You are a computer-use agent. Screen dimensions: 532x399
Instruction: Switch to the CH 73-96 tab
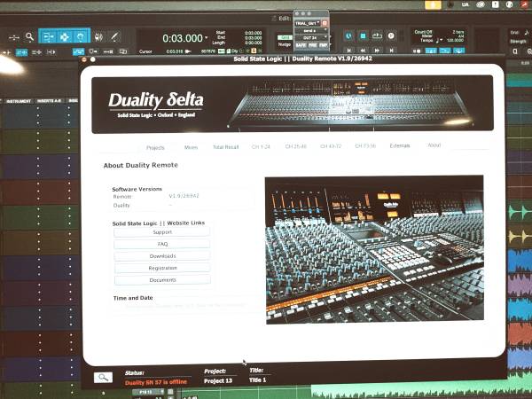pos(365,146)
